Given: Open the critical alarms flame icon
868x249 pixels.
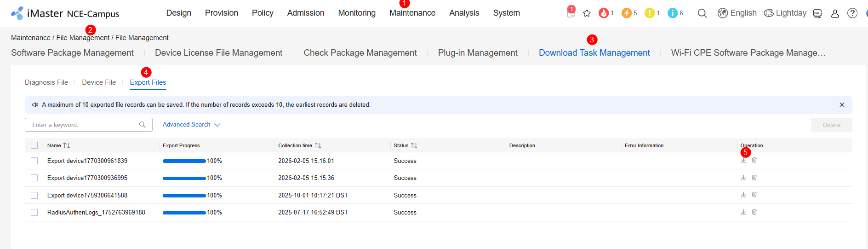Looking at the screenshot, I should click(x=604, y=13).
